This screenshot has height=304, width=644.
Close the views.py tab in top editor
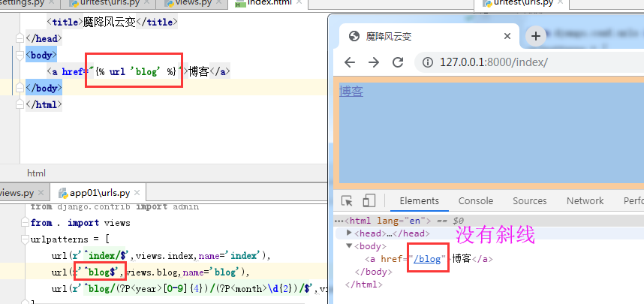tap(220, 2)
